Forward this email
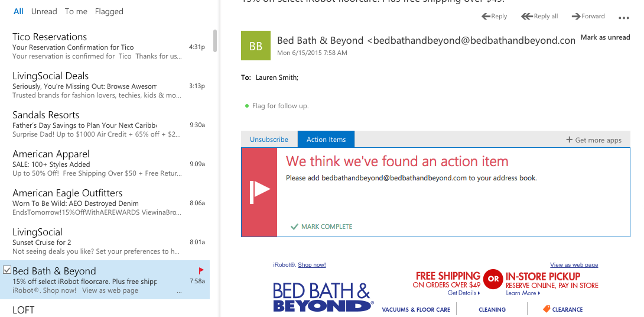 (x=588, y=17)
